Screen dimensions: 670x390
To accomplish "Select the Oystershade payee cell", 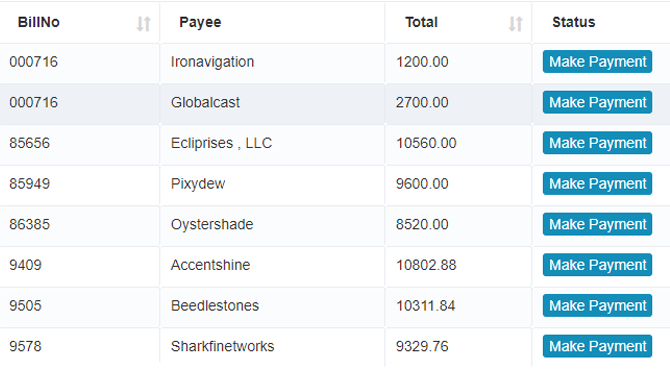I will click(273, 224).
